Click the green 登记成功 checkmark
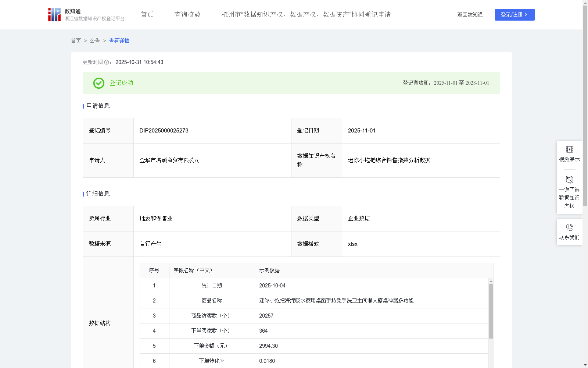 98,83
